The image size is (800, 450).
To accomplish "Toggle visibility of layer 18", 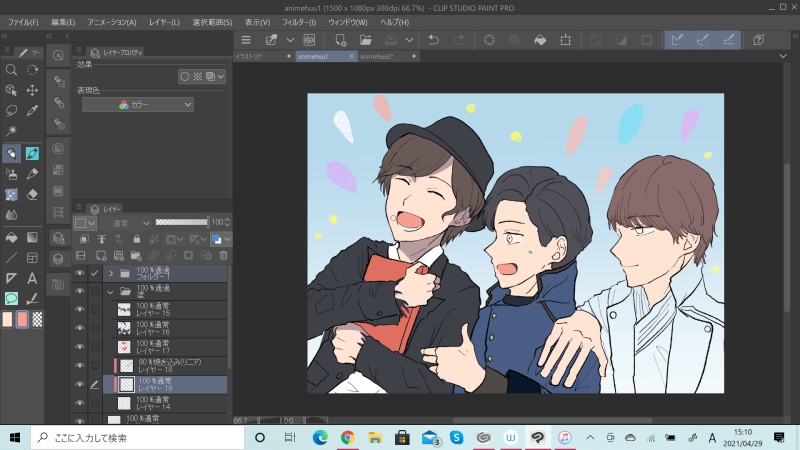I will coord(80,365).
